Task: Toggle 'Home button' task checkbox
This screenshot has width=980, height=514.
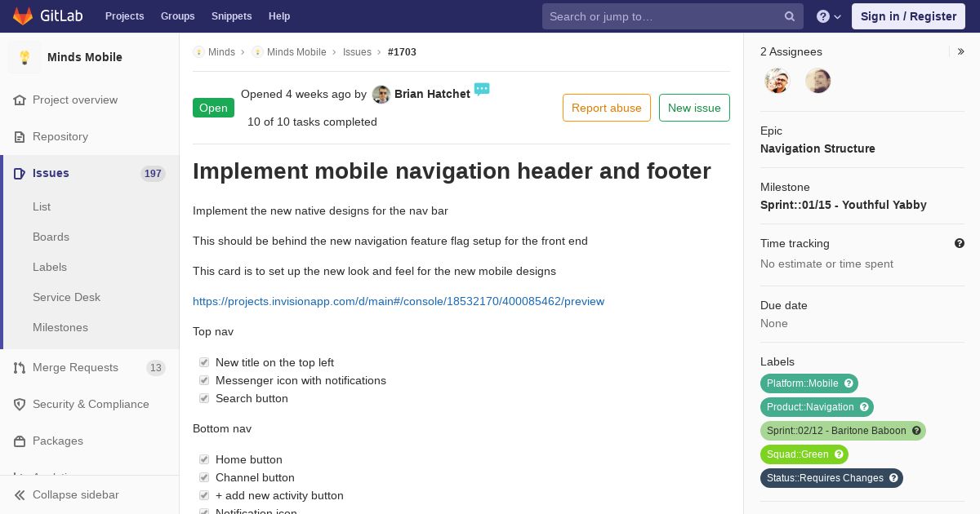Action: [x=204, y=459]
